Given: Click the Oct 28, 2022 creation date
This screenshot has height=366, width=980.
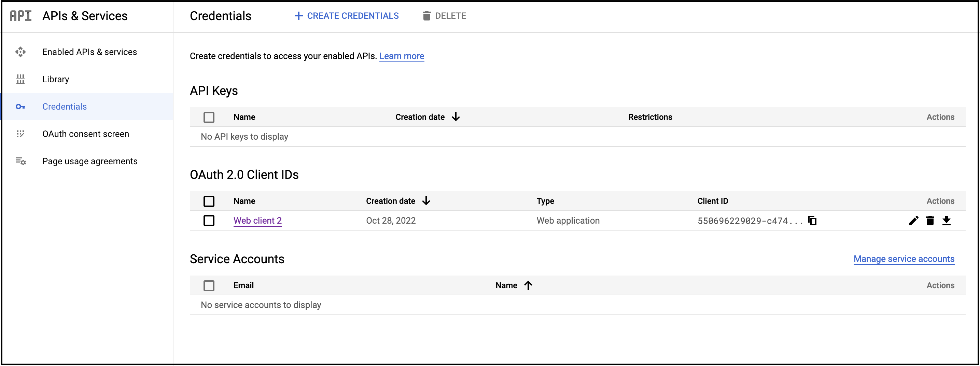Looking at the screenshot, I should [x=391, y=221].
